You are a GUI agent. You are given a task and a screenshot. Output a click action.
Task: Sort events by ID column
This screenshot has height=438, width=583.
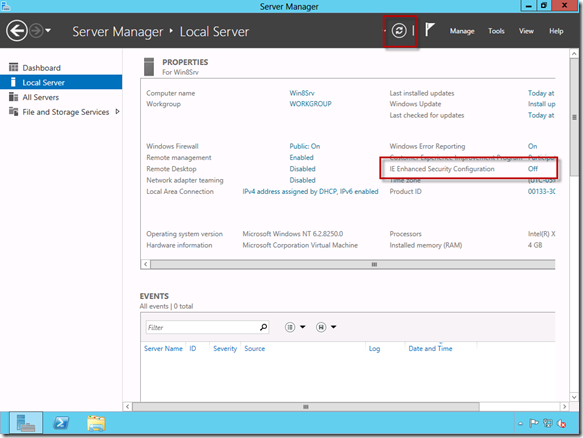(x=193, y=348)
